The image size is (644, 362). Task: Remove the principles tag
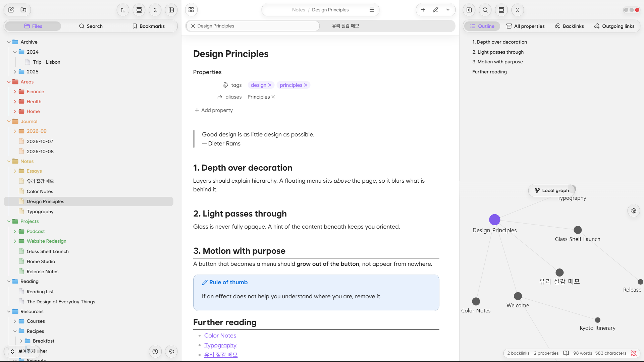[x=306, y=85]
